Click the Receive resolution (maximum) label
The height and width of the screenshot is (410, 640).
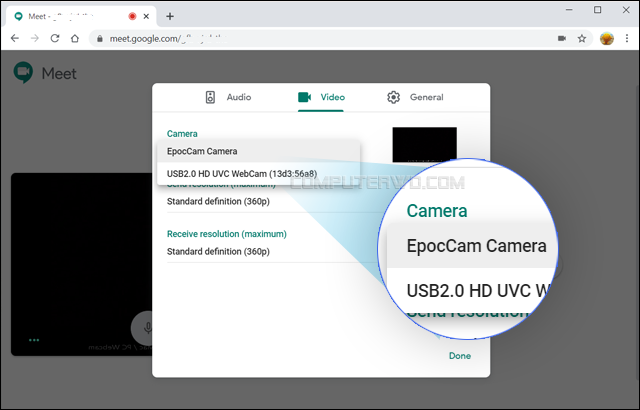click(x=227, y=234)
